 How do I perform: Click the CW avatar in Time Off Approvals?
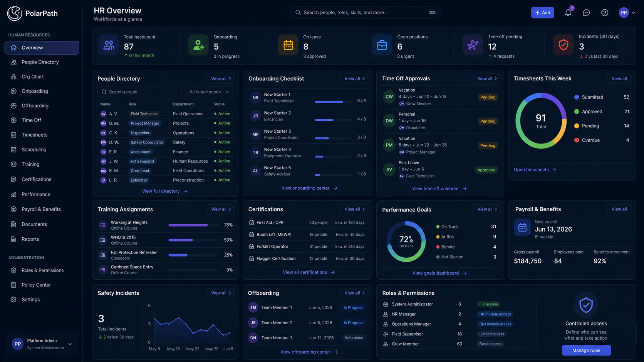389,97
